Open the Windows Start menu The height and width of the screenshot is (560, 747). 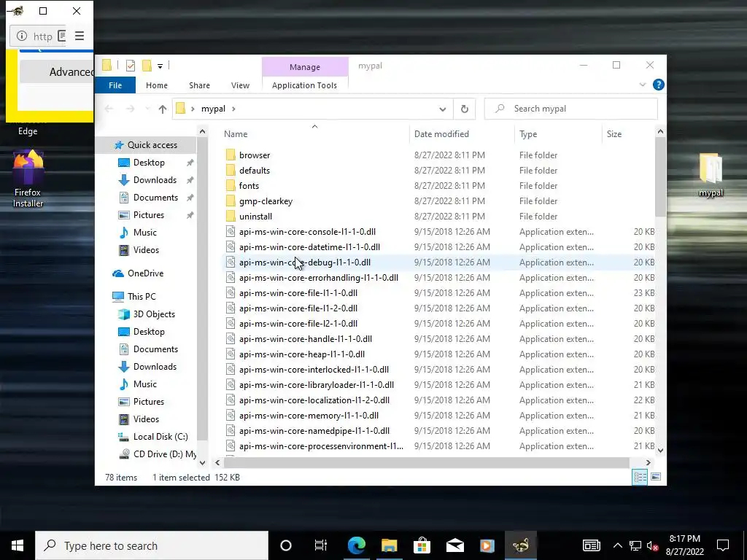click(18, 545)
